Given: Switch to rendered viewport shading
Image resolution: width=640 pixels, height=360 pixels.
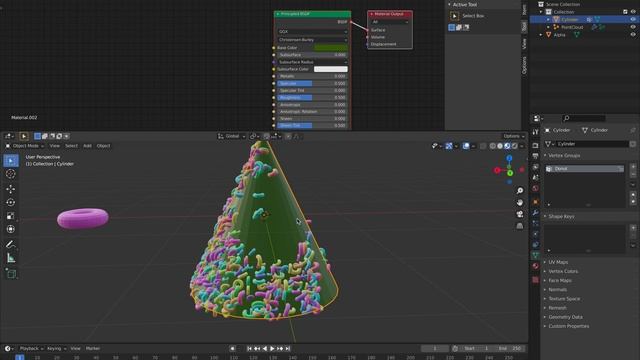Looking at the screenshot, I should (x=515, y=146).
